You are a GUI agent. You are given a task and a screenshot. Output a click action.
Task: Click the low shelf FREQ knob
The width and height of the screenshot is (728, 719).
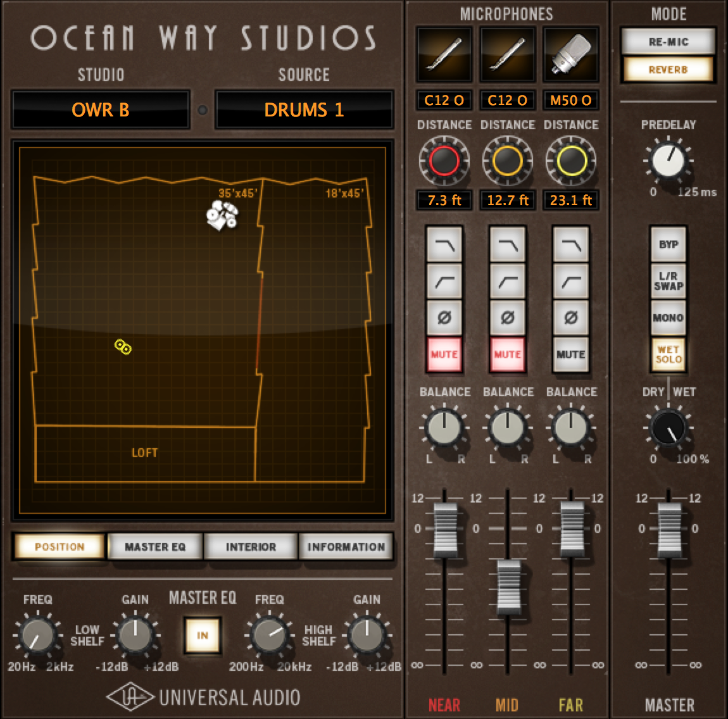click(37, 635)
